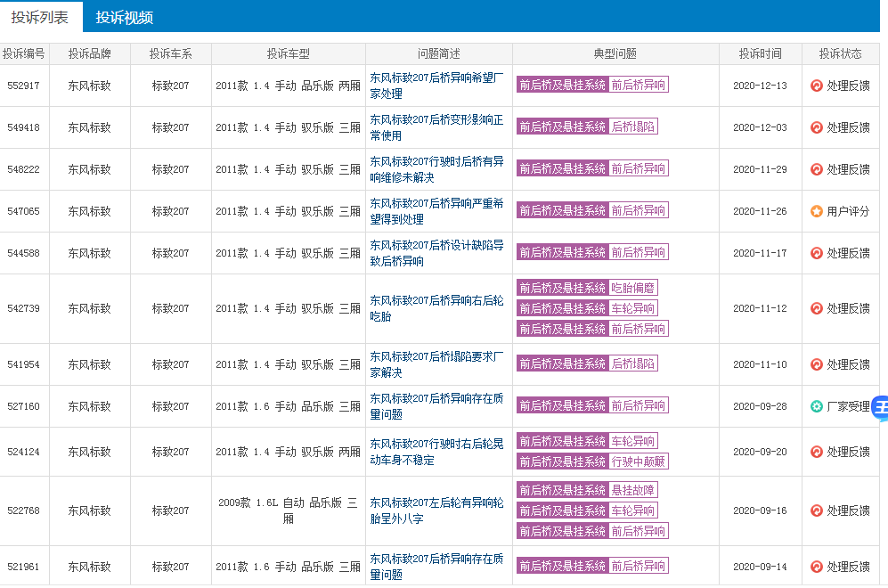Click the 后桥塌陷 tag in row 549418
888x588 pixels.
tap(633, 127)
